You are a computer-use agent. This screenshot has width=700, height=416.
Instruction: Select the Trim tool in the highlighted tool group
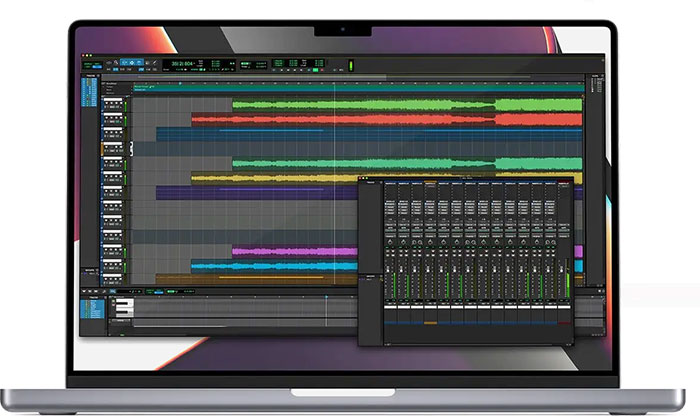[125, 62]
